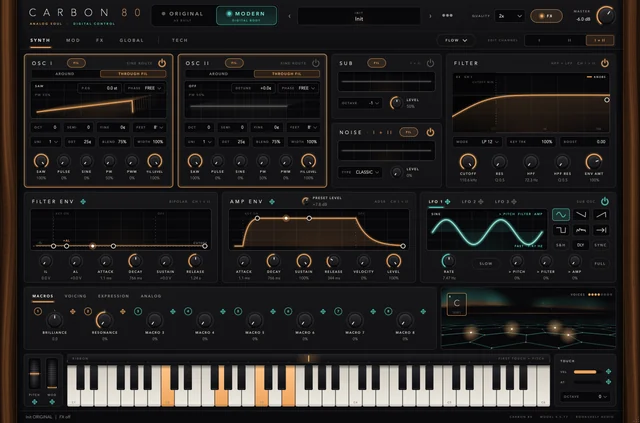Switch to ORIGINAL mode
The width and height of the screenshot is (640, 423).
pyautogui.click(x=184, y=16)
